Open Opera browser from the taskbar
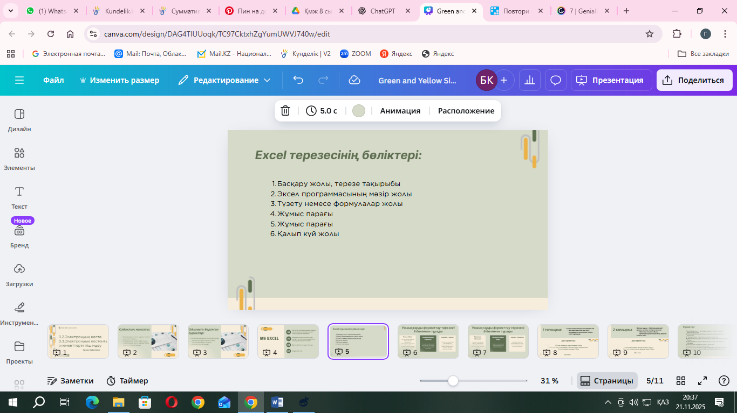The image size is (737, 413). pos(172,402)
